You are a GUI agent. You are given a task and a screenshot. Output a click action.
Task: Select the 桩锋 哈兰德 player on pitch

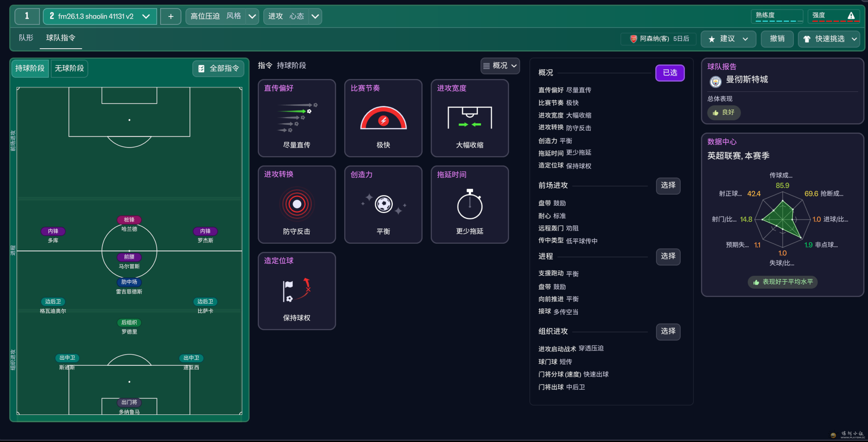coord(129,220)
